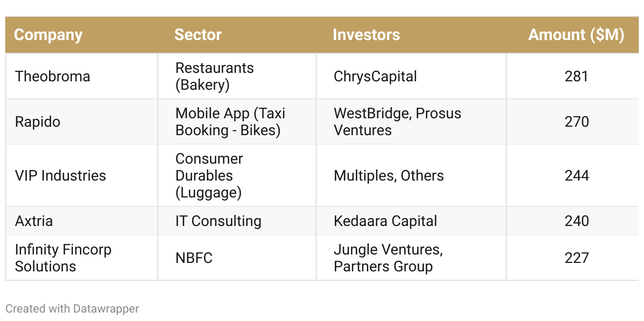Click the VIP Industries row name

coord(61,176)
